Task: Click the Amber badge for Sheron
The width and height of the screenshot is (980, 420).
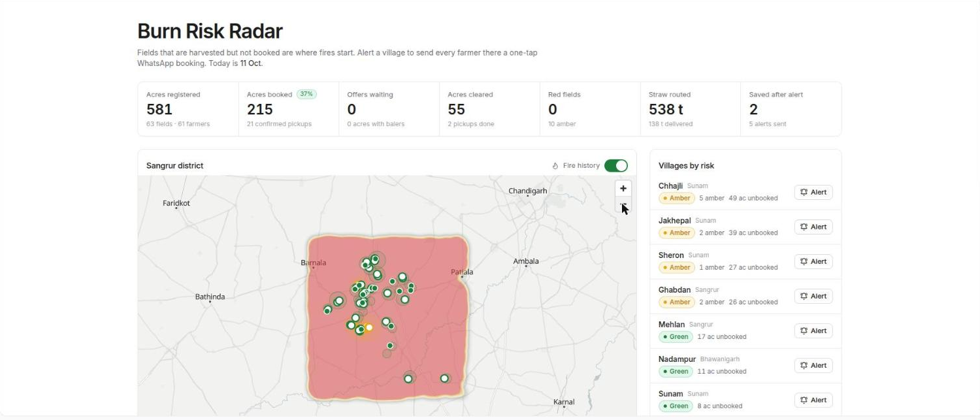Action: [x=676, y=267]
